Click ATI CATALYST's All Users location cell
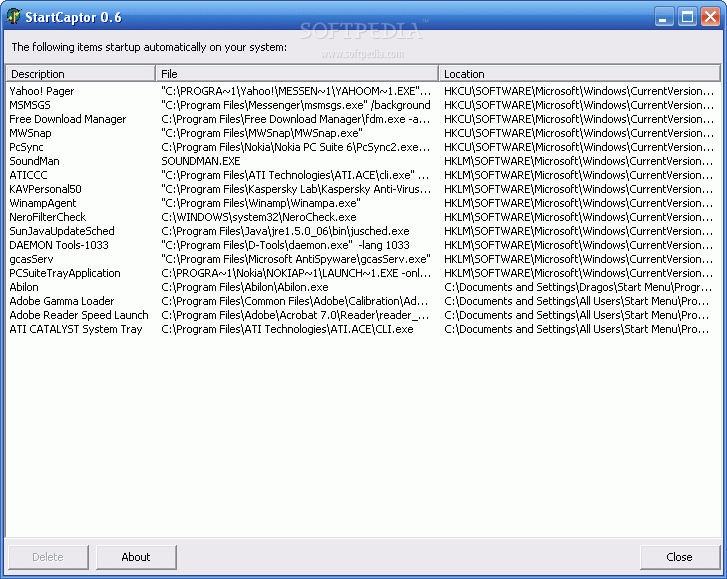Image resolution: width=727 pixels, height=579 pixels. pyautogui.click(x=577, y=329)
